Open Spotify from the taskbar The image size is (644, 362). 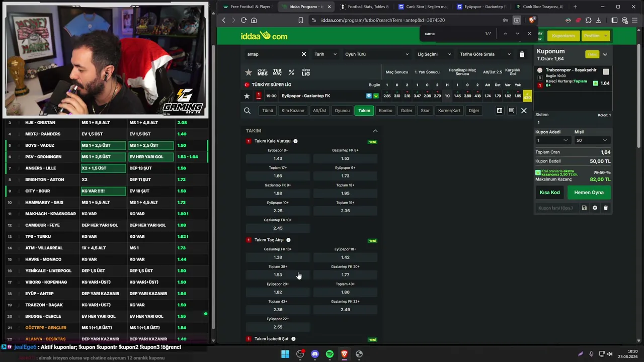(x=330, y=354)
